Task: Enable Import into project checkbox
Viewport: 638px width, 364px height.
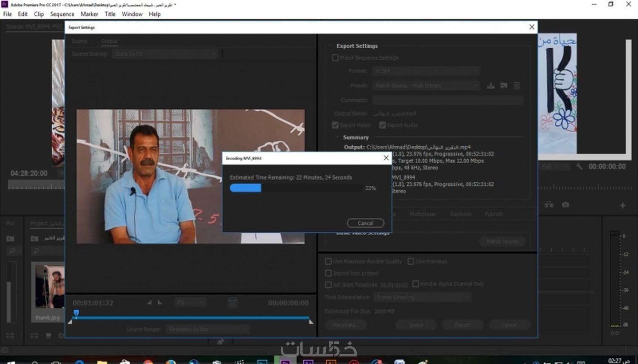Action: coord(328,273)
